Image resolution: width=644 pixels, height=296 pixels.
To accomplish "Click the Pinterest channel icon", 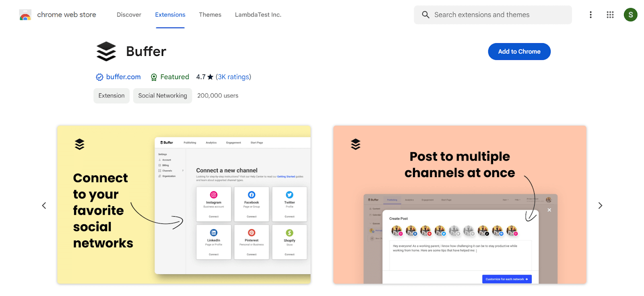I will tap(252, 233).
